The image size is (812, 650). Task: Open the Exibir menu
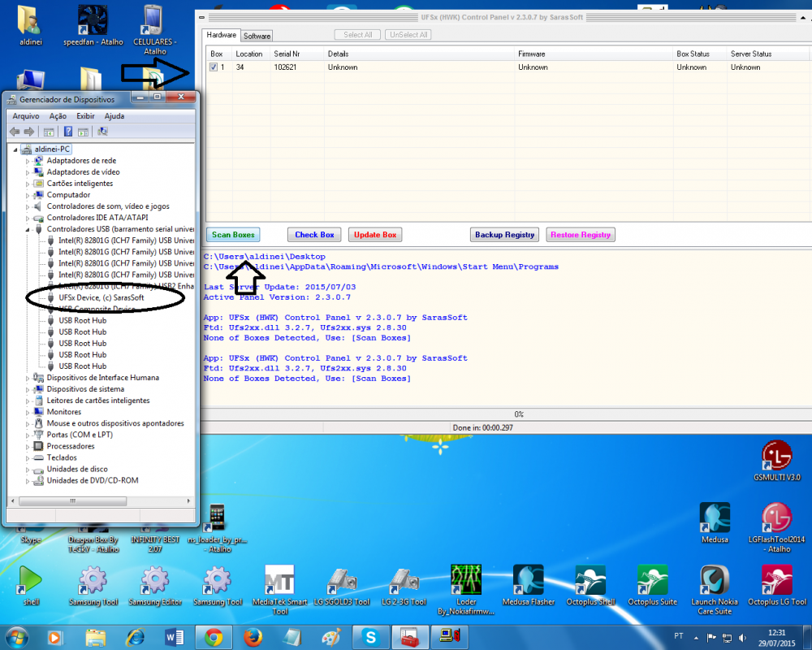[x=85, y=116]
